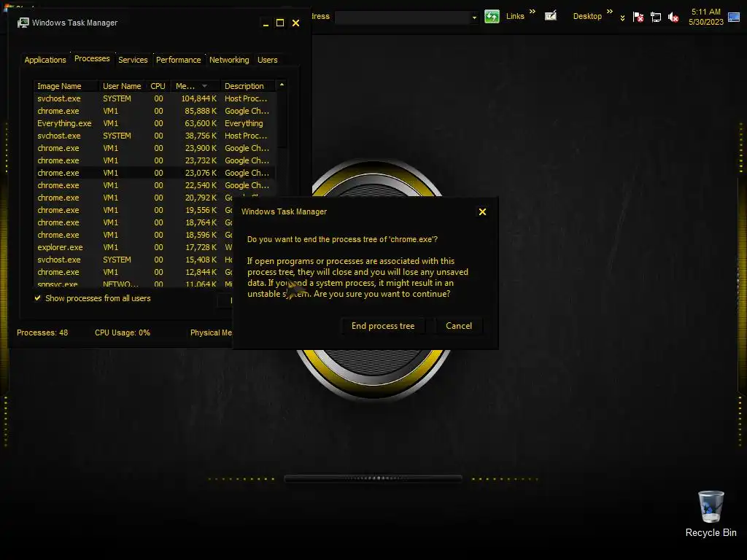
Task: Select svchost.exe using 15,408 K
Action: 133,260
